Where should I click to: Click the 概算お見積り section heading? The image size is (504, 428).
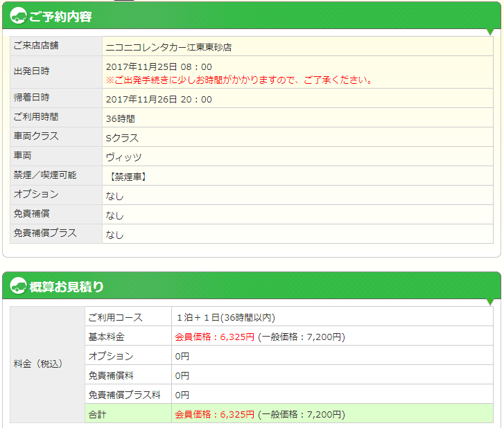pyautogui.click(x=67, y=287)
